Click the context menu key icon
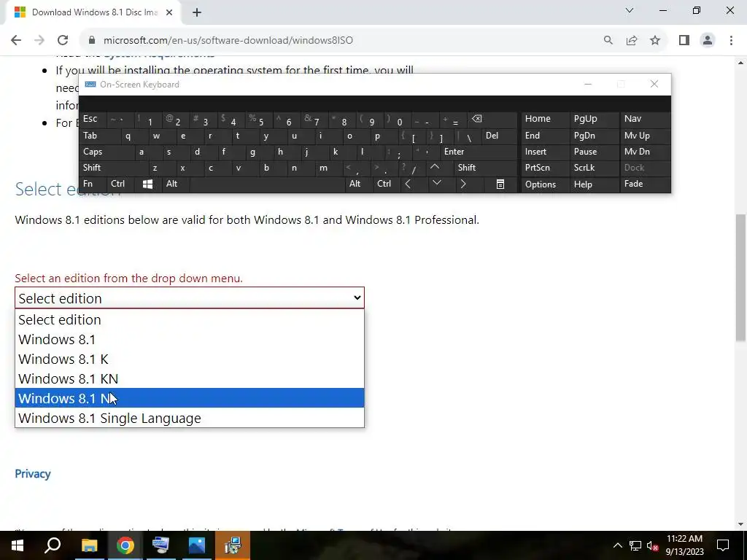747x560 pixels. (x=500, y=184)
